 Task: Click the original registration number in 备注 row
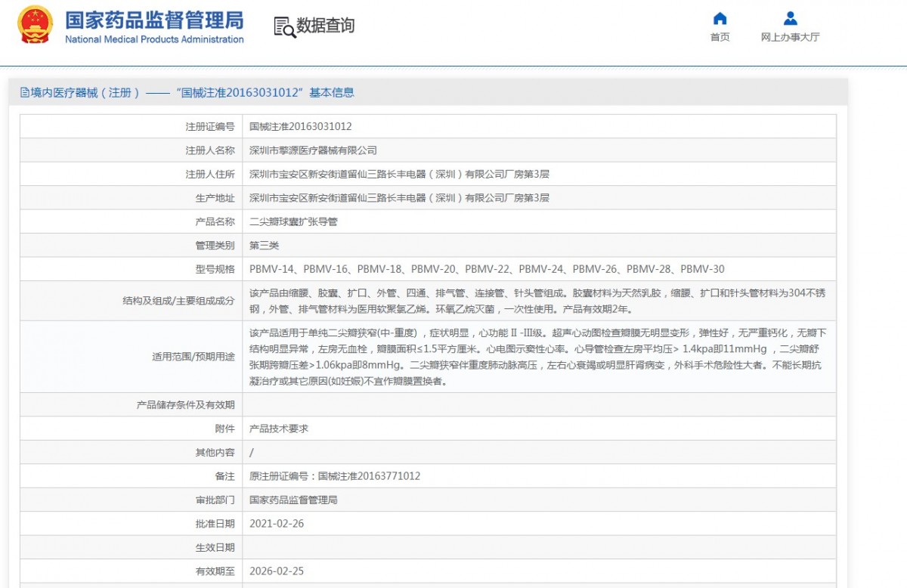tap(335, 476)
